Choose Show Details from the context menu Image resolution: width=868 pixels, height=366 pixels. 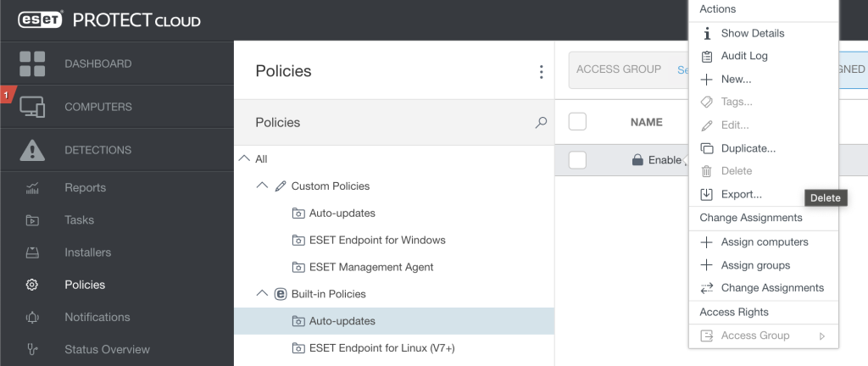point(752,33)
